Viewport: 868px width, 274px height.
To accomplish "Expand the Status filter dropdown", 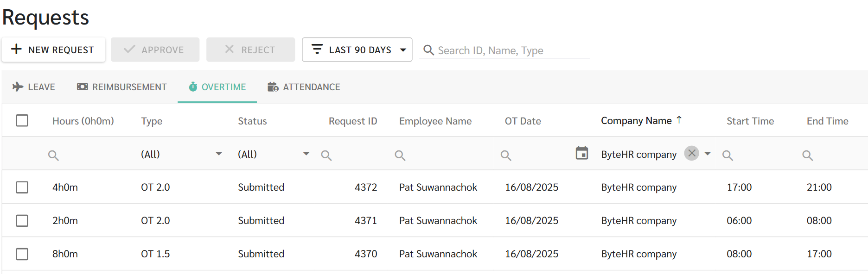I will coord(306,154).
